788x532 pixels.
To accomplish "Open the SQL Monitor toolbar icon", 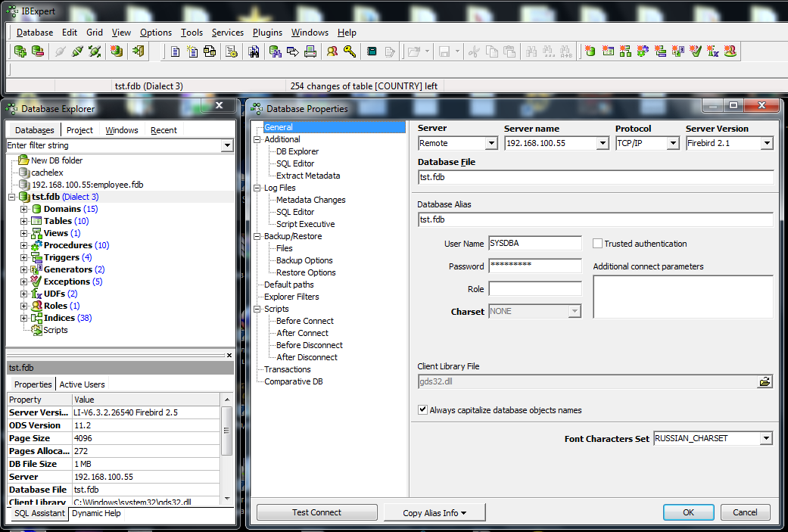I will point(254,51).
